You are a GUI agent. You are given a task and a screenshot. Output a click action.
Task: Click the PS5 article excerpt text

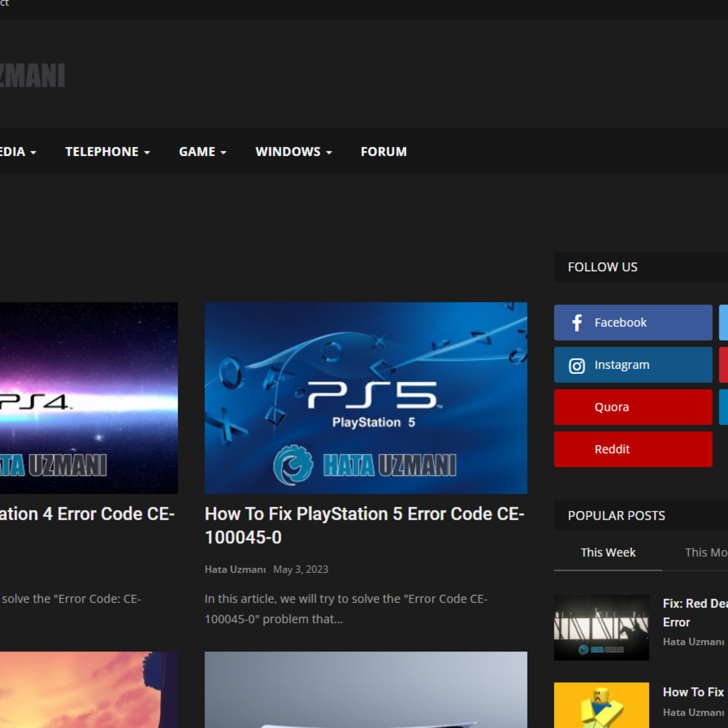346,609
